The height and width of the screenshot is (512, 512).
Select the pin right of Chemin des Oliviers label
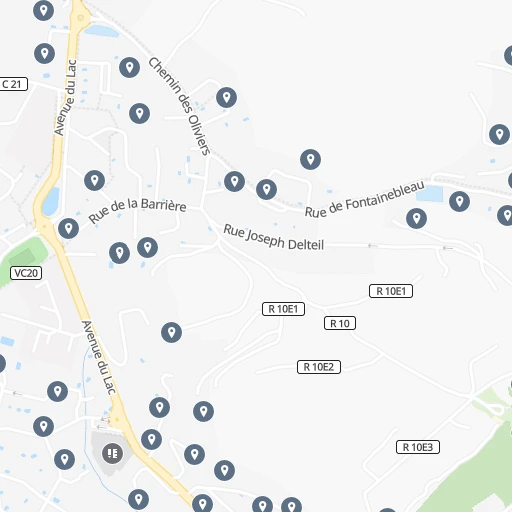pos(226,97)
